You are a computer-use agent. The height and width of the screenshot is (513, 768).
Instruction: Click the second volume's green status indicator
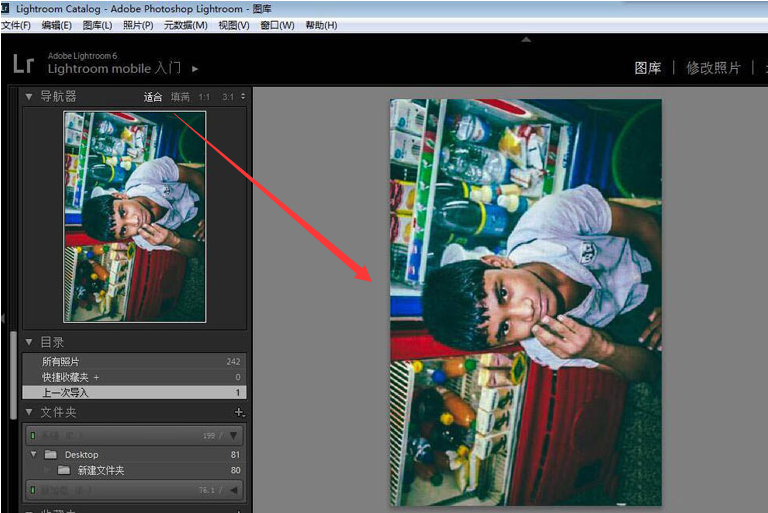click(x=33, y=489)
